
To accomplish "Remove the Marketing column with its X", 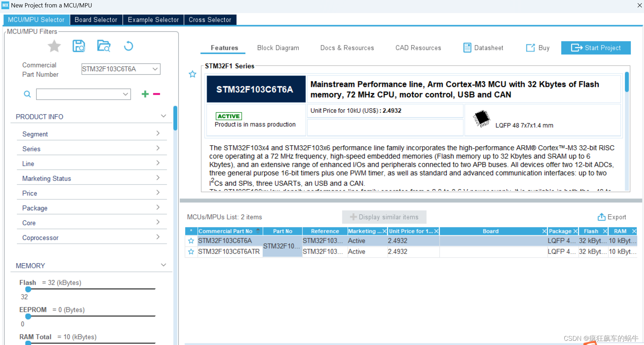I will [x=384, y=231].
